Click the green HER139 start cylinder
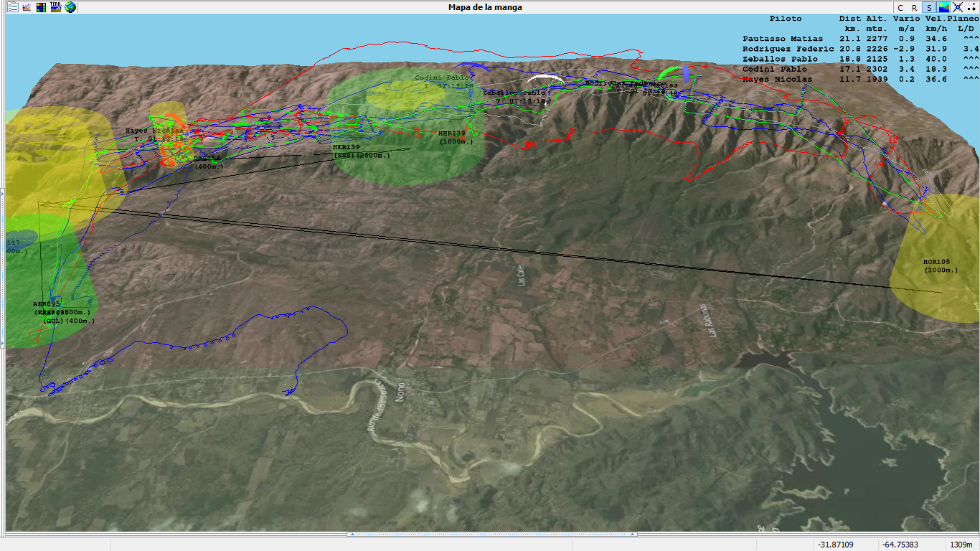The height and width of the screenshot is (551, 980). coord(405,126)
